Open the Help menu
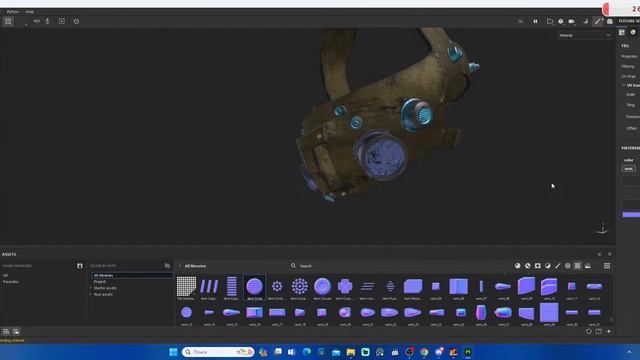The width and height of the screenshot is (640, 360). click(x=29, y=12)
